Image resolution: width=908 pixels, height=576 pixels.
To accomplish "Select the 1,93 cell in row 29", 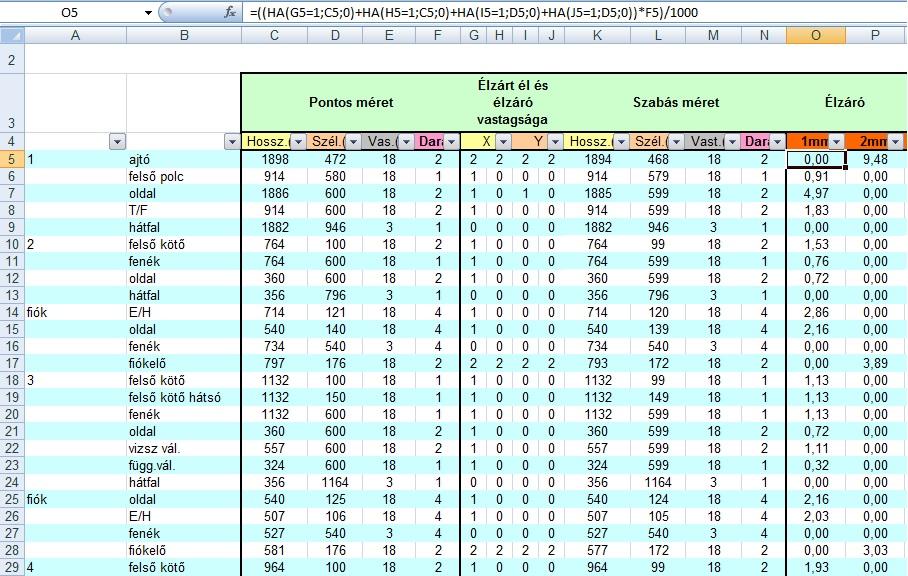I will (x=816, y=567).
